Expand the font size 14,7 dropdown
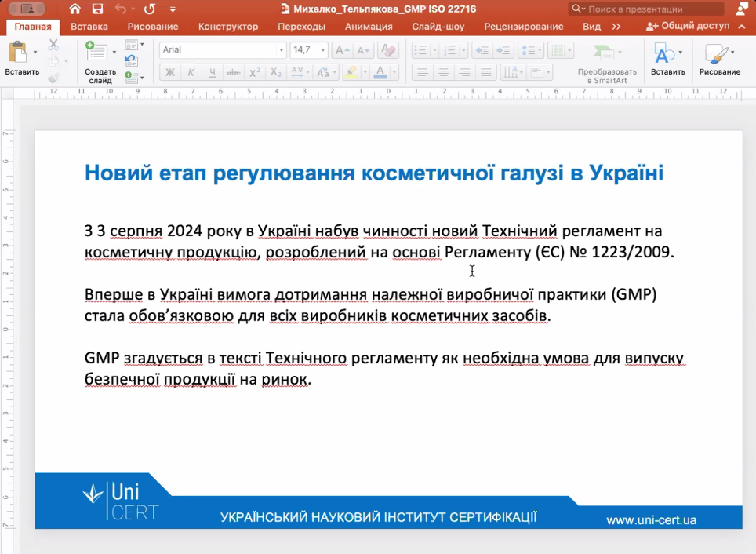This screenshot has width=756, height=554. pyautogui.click(x=323, y=50)
